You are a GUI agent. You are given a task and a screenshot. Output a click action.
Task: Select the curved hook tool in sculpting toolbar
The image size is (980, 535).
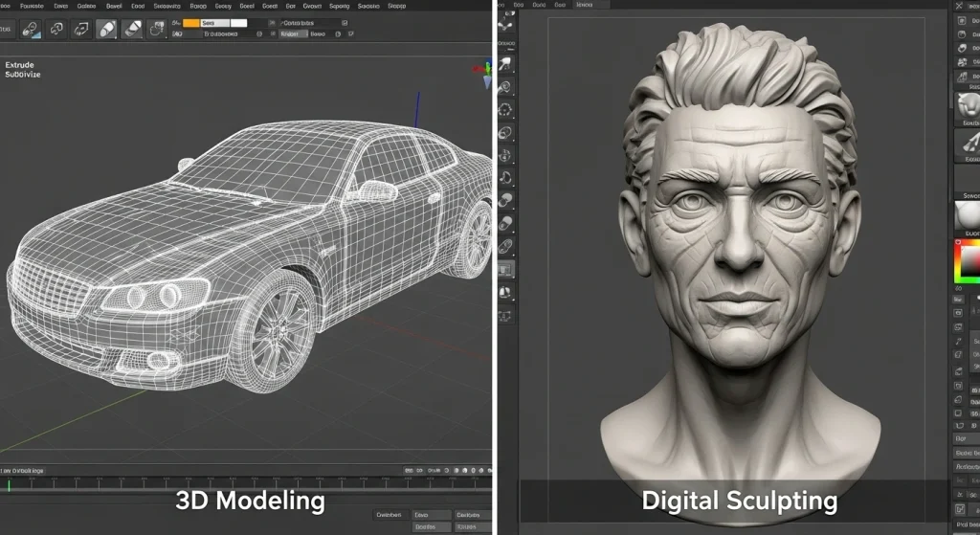pos(505,177)
